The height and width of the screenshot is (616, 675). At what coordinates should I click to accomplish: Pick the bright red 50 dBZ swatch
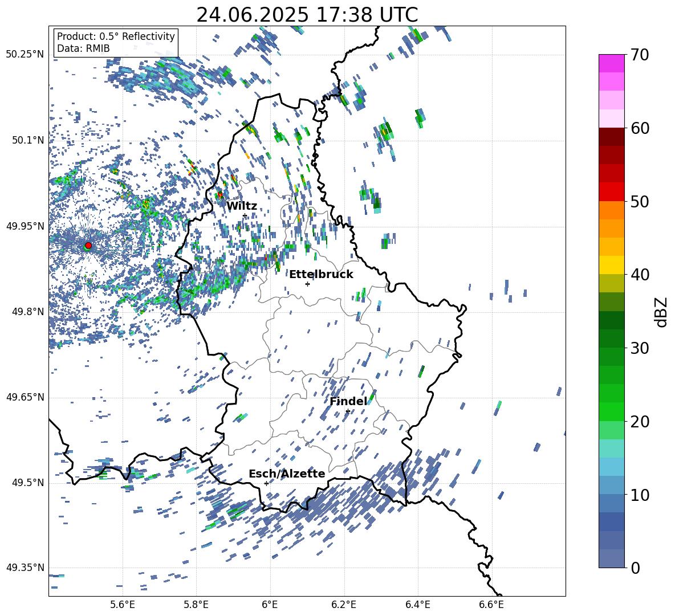coord(611,192)
